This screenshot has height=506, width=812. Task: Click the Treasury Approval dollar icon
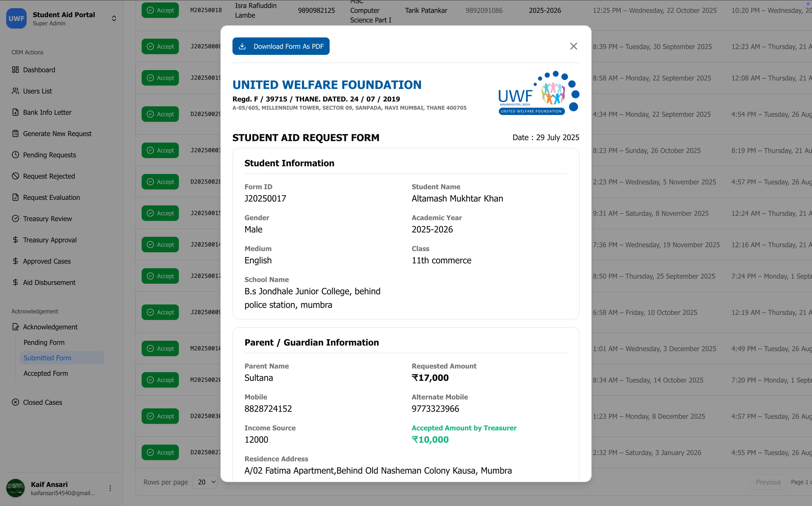(x=15, y=240)
